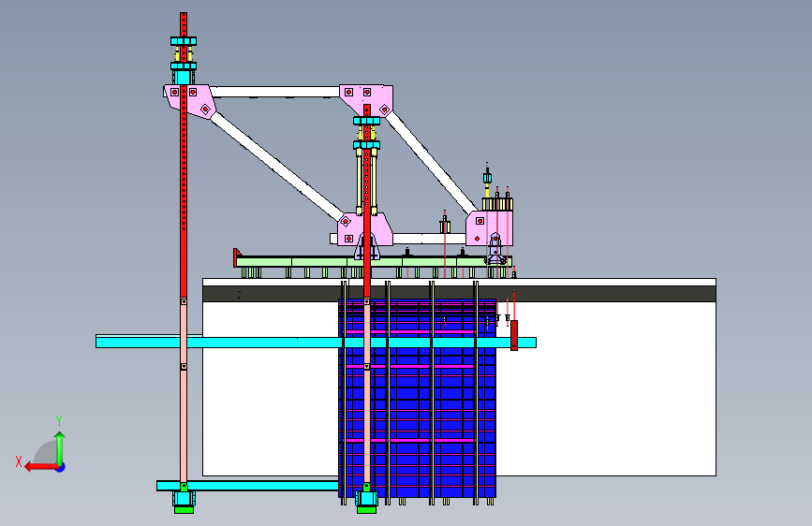Select the left white diagonal brace
This screenshot has width=812, height=526.
(277, 166)
